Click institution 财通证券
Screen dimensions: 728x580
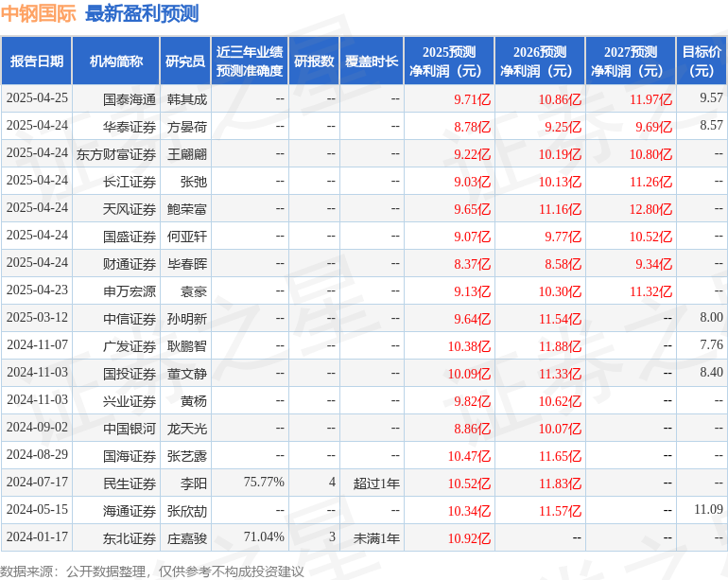(130, 264)
